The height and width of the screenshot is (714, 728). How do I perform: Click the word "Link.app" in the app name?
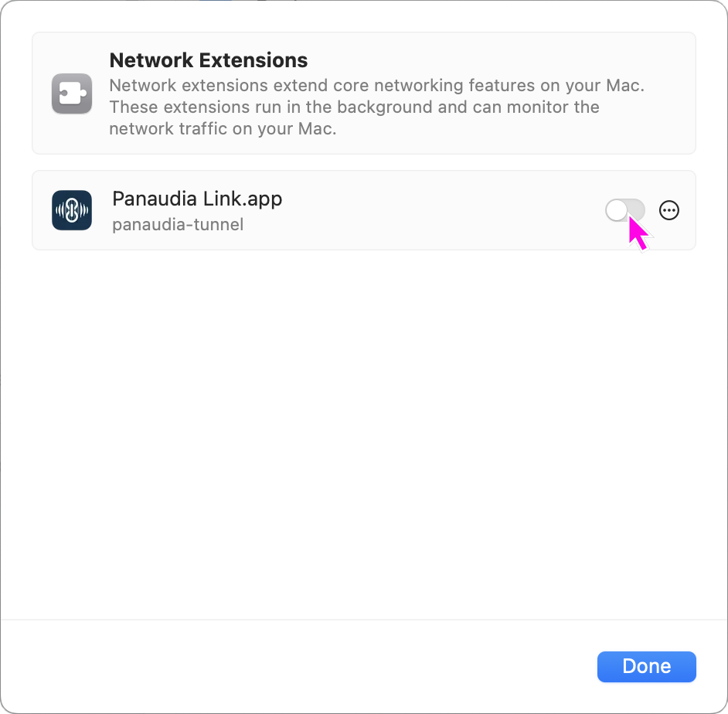pos(243,199)
